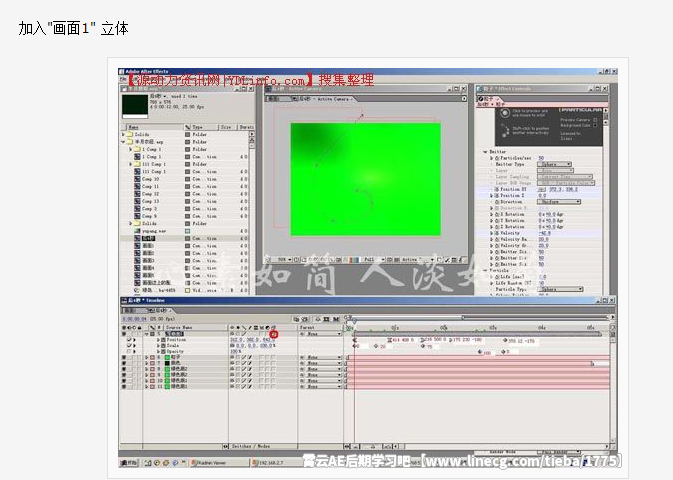Click the Position XY crosshair button
The height and width of the screenshot is (480, 673).
coord(542,189)
